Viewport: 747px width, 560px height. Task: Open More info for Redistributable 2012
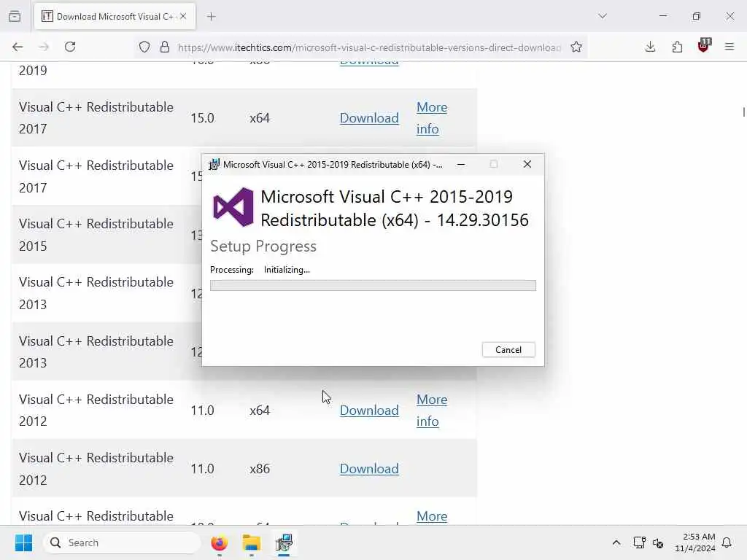[x=432, y=410]
